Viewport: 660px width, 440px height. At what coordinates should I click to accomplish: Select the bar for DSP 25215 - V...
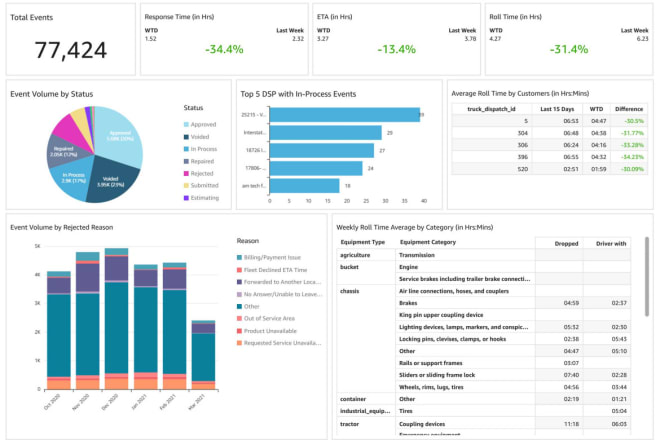tap(345, 115)
